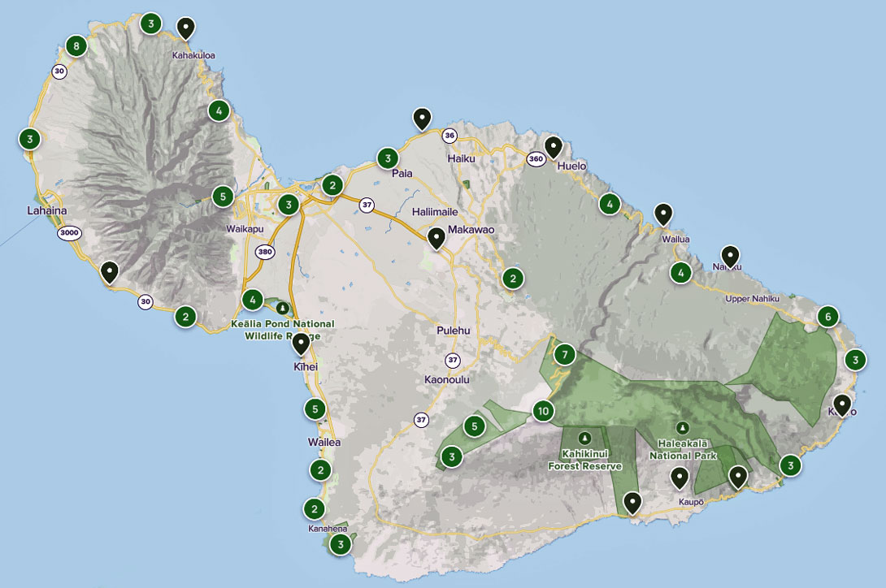This screenshot has width=886, height=588.
Task: Select the 7 cluster above Kahikinui Forest Reserve
Action: pos(566,354)
